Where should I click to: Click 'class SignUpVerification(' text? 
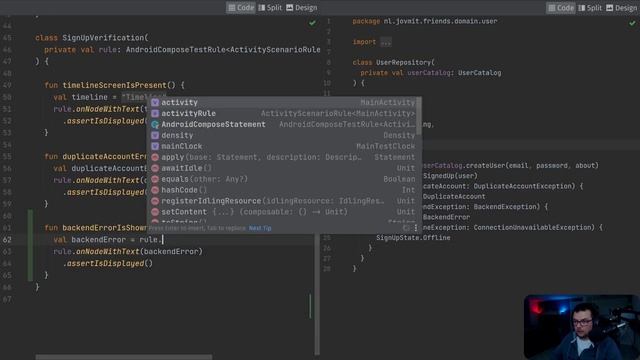tap(92, 38)
